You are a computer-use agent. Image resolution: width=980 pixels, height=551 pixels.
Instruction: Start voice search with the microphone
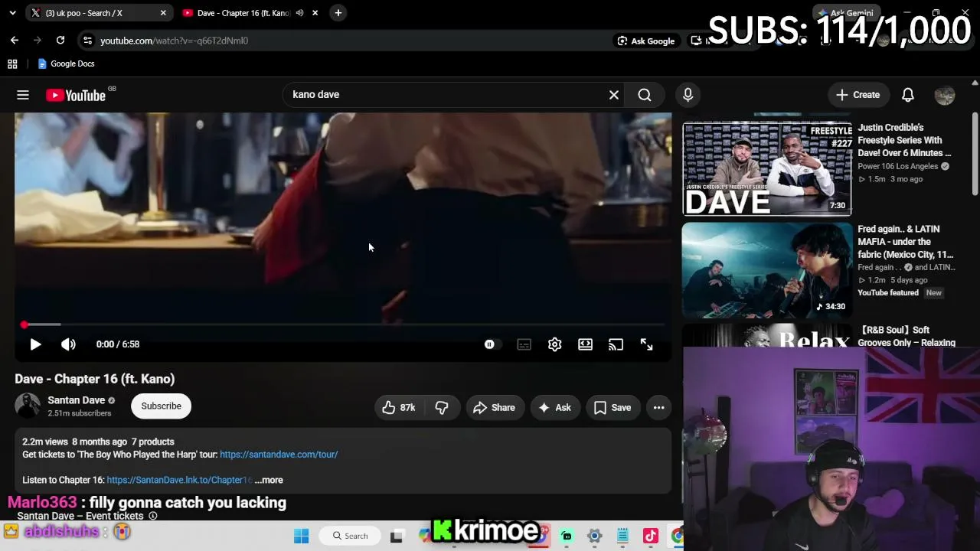pos(688,95)
